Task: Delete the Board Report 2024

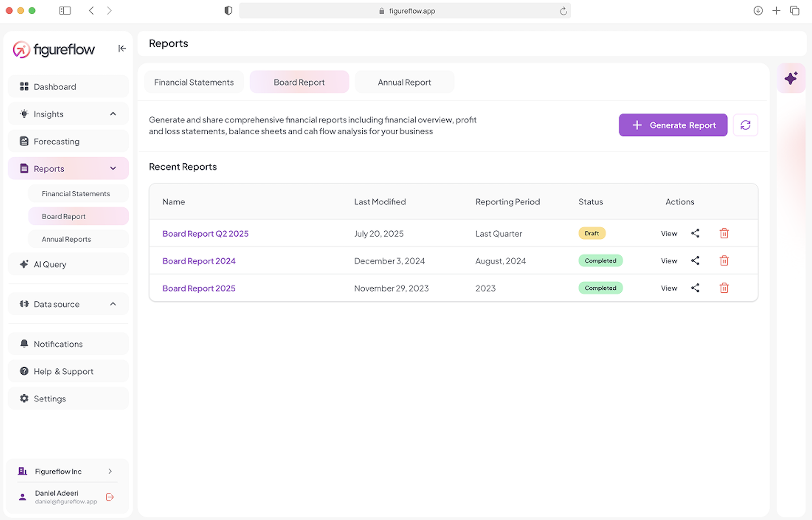Action: pyautogui.click(x=724, y=261)
